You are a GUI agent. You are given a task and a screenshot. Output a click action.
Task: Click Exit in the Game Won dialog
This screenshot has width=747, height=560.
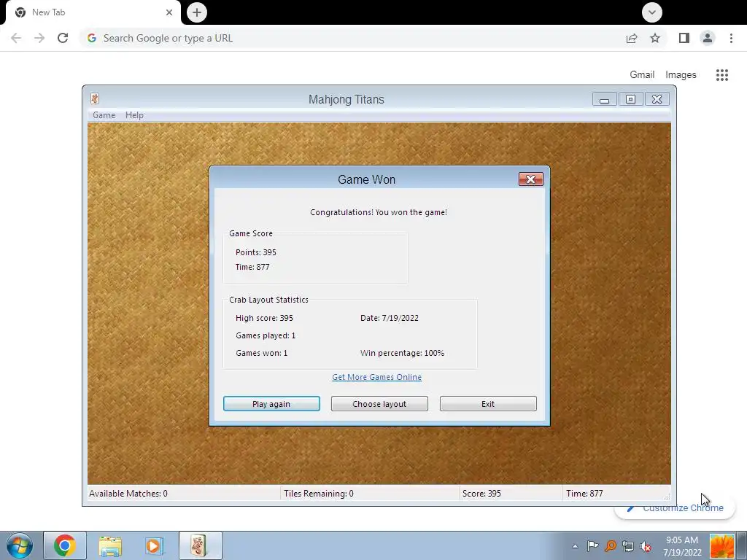click(488, 404)
